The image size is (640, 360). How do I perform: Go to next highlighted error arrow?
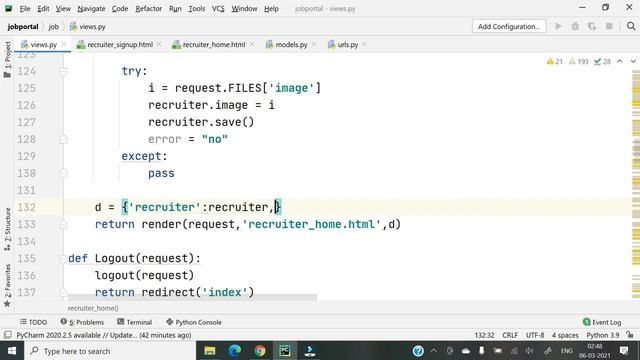pos(633,61)
